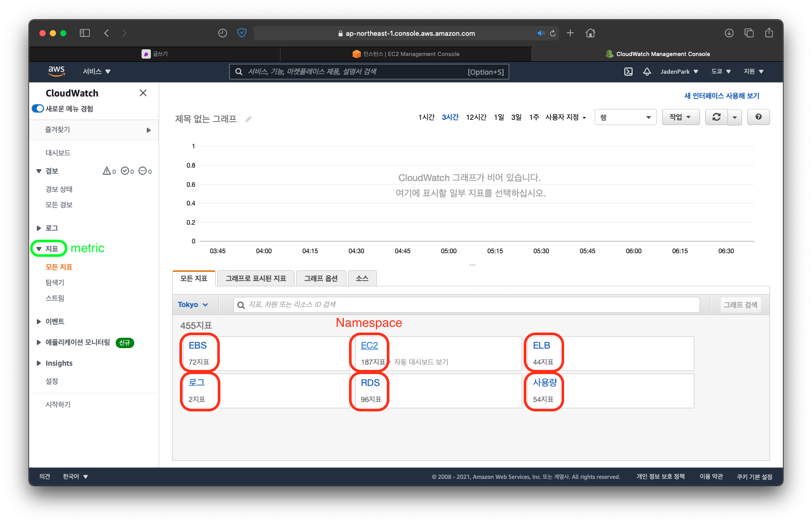Click the AWS logo
The image size is (812, 524).
(x=57, y=71)
